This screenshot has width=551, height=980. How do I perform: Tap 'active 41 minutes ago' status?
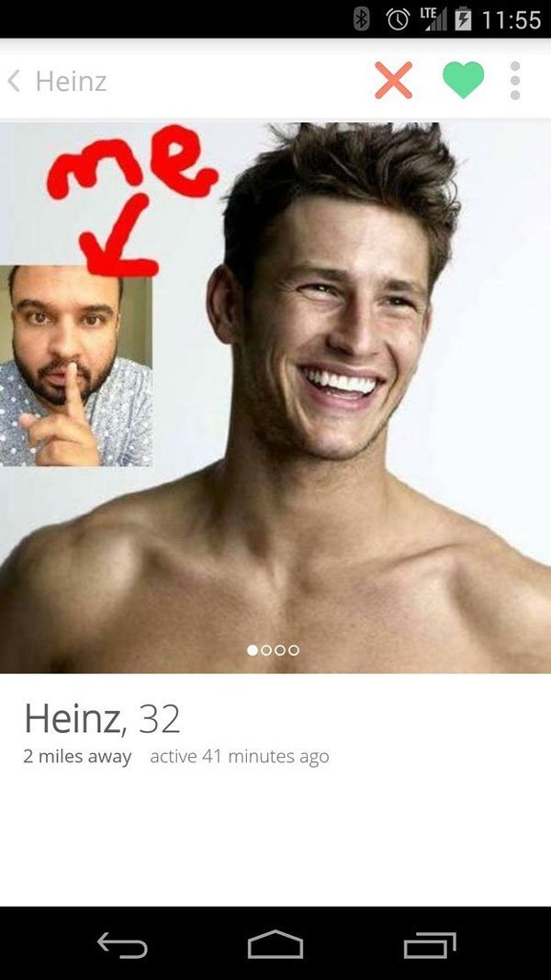240,757
